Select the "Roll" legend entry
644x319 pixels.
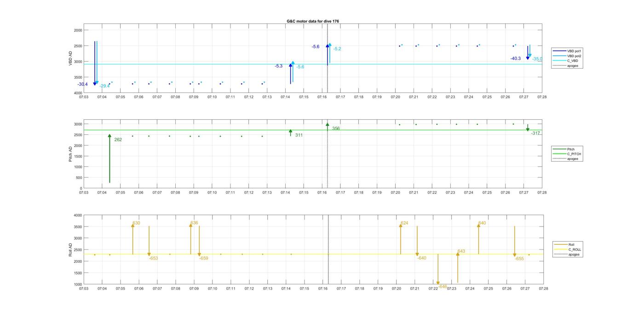coord(564,244)
